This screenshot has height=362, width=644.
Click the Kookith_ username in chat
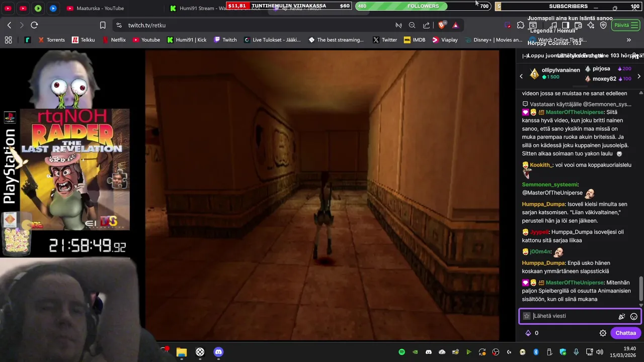(541, 165)
